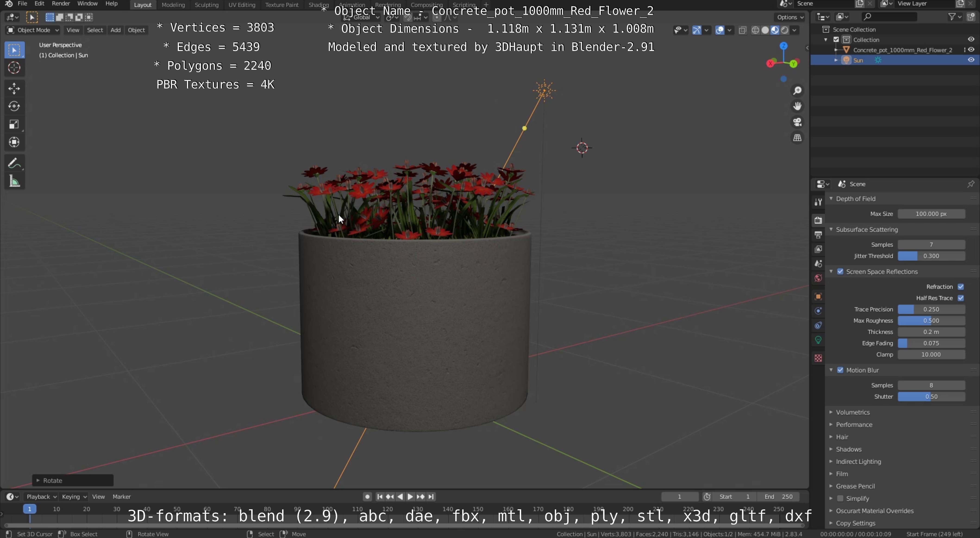980x538 pixels.
Task: Expand the Rotate operator panel
Action: (73, 481)
